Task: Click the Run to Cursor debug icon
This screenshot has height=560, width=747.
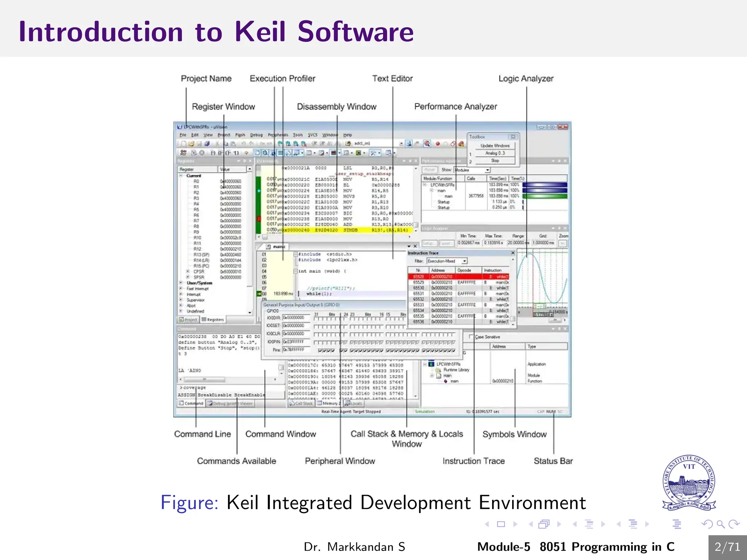Action: coord(236,153)
